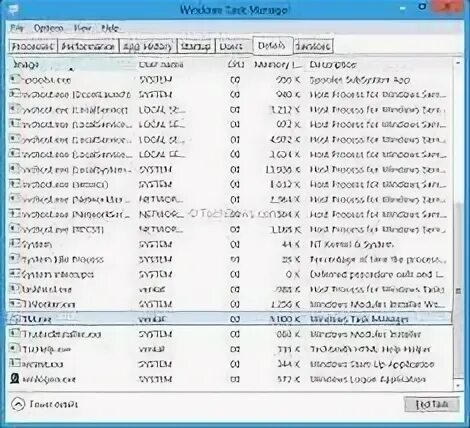Click the vertical scrollbar thumb of the process list
Image resolution: width=470 pixels, height=428 pixels.
coord(458,290)
